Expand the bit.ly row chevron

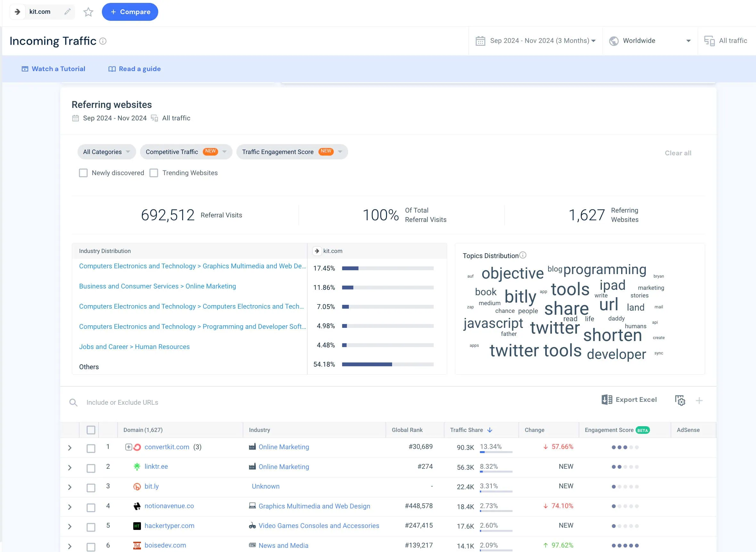point(70,487)
